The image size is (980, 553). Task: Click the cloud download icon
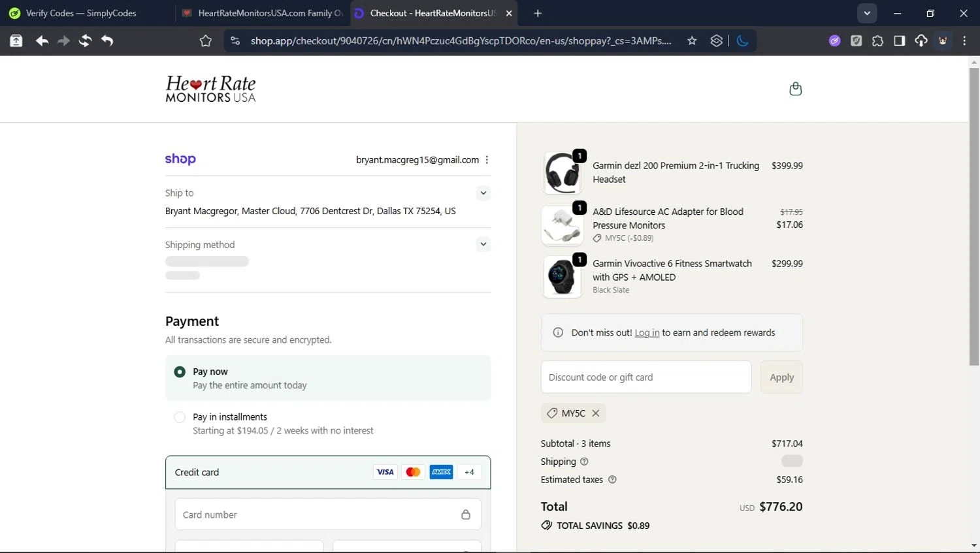921,41
